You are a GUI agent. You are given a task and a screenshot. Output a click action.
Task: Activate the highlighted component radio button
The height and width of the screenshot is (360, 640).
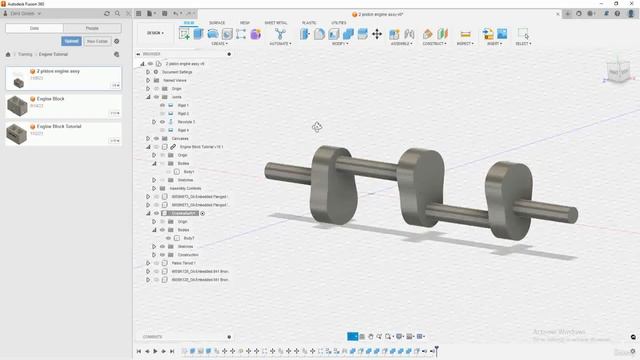tap(202, 213)
